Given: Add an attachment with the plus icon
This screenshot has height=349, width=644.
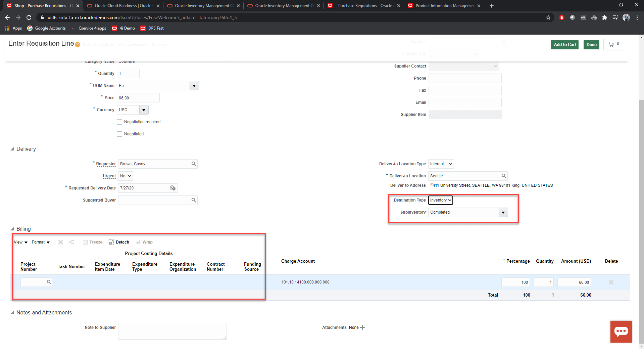Looking at the screenshot, I should (362, 328).
